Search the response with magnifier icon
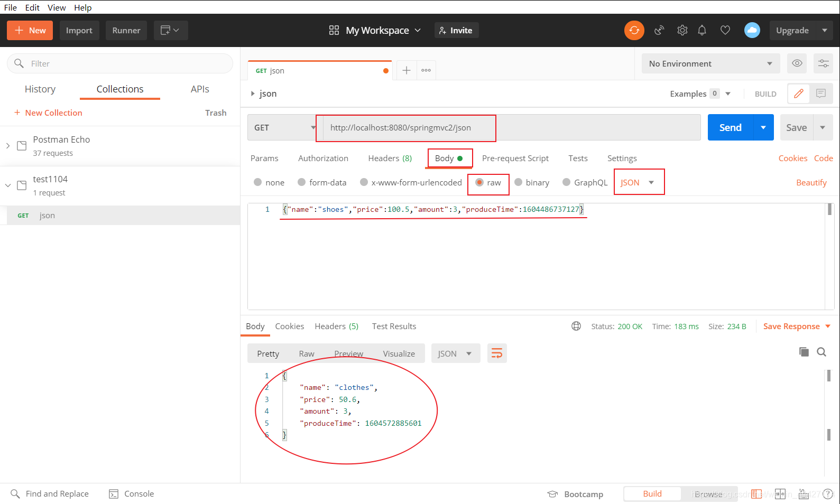Viewport: 840px width, 504px height. pyautogui.click(x=821, y=352)
